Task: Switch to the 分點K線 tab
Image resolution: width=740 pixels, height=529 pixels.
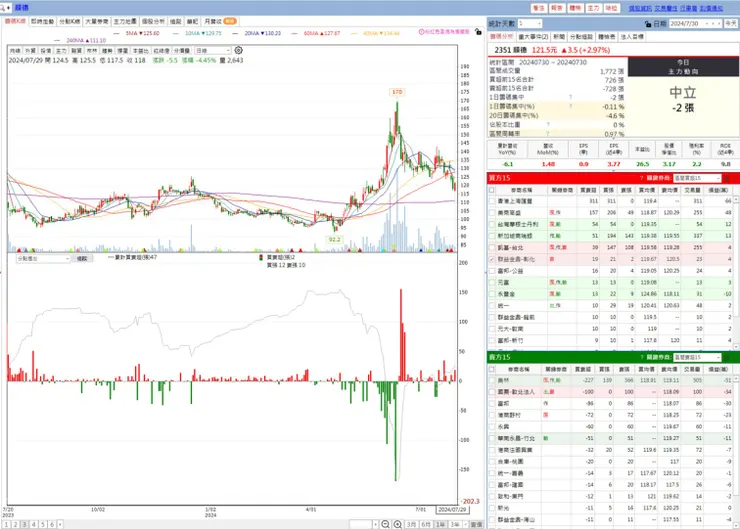Action: (69, 21)
